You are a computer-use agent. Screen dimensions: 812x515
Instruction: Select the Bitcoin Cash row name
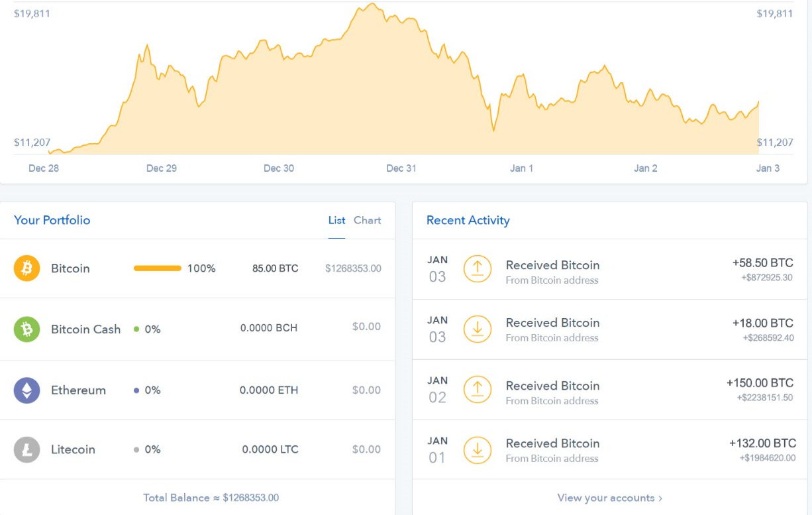point(86,329)
